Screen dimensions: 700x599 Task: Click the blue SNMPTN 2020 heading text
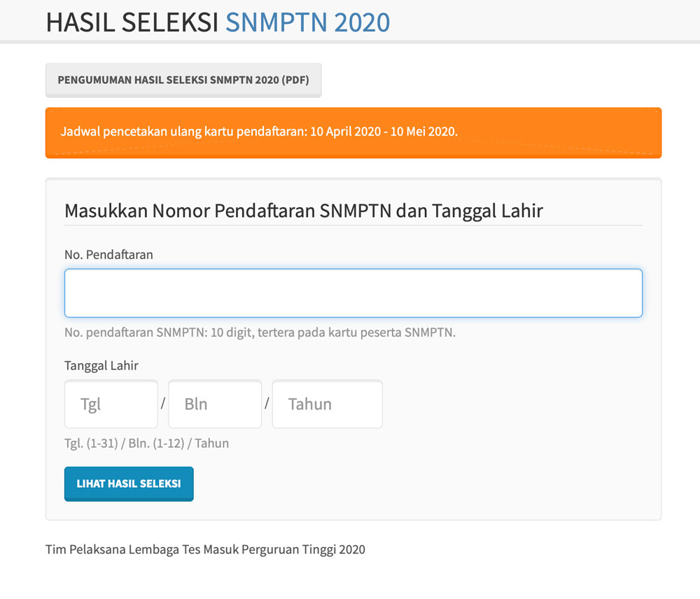307,22
